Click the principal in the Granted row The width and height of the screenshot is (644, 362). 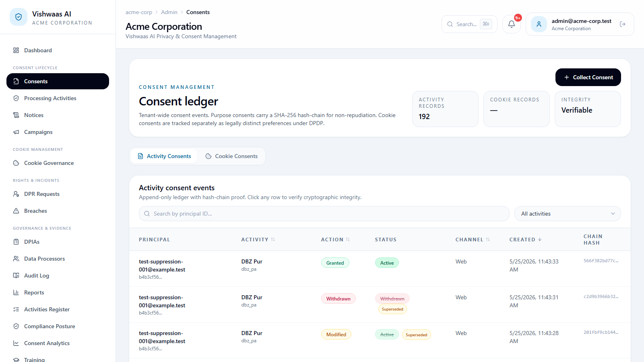[162, 265]
